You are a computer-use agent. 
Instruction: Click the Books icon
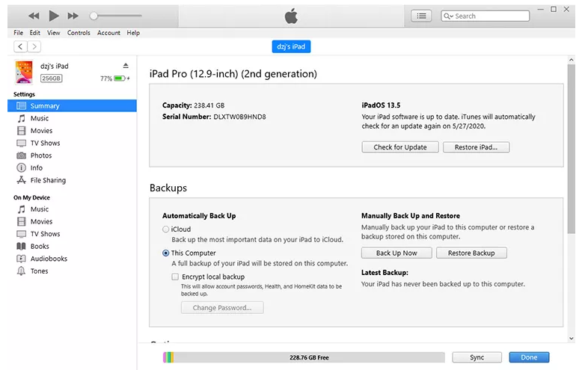[22, 246]
